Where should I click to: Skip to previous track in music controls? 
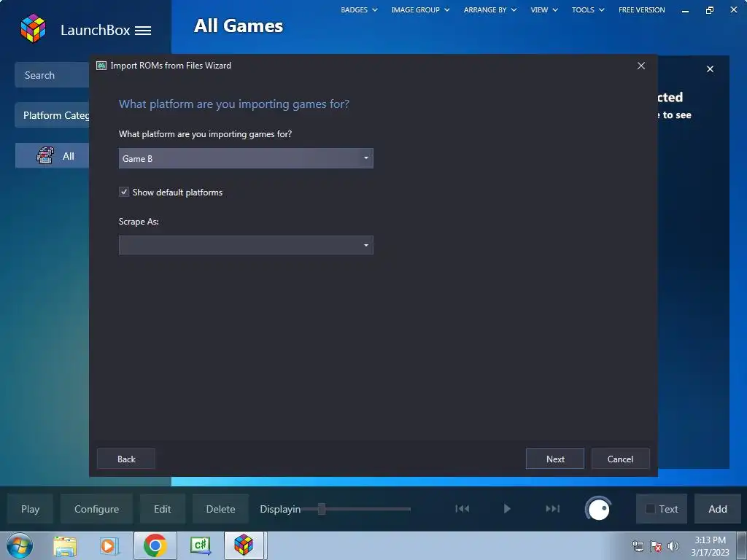pyautogui.click(x=462, y=508)
